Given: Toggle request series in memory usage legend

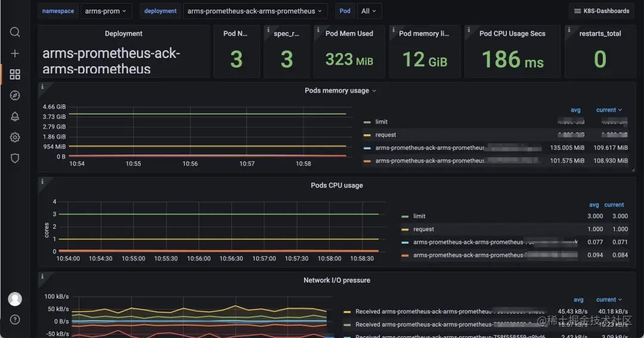Looking at the screenshot, I should [385, 135].
